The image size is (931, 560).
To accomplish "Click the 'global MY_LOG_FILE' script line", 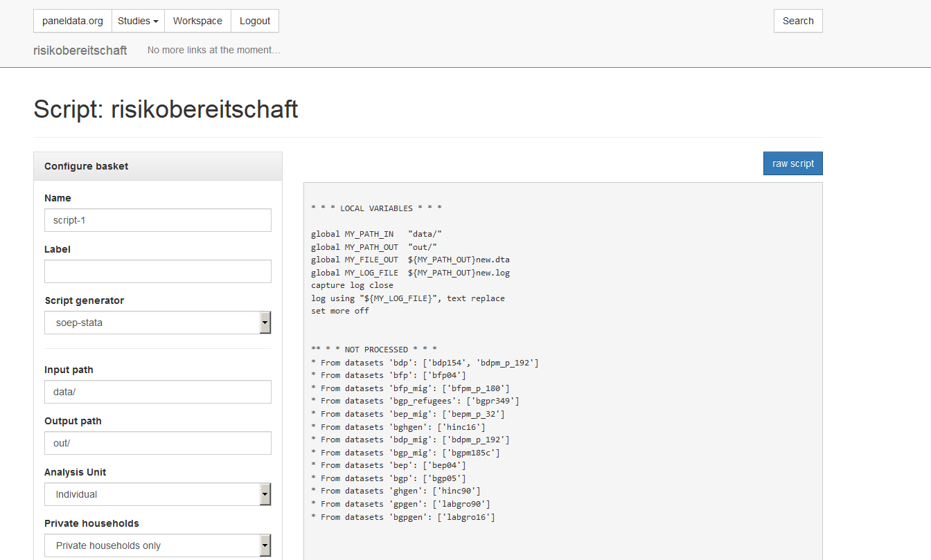I will tap(411, 273).
